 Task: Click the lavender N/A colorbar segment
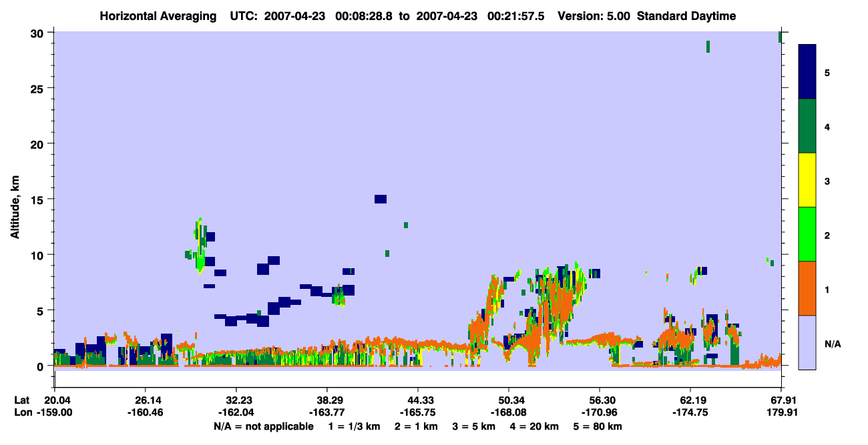coord(807,342)
